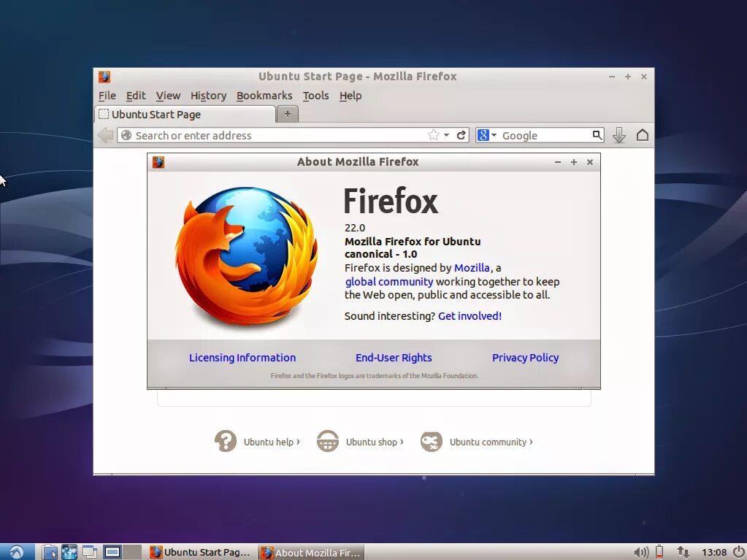Open the 'global community' link

[x=389, y=281]
